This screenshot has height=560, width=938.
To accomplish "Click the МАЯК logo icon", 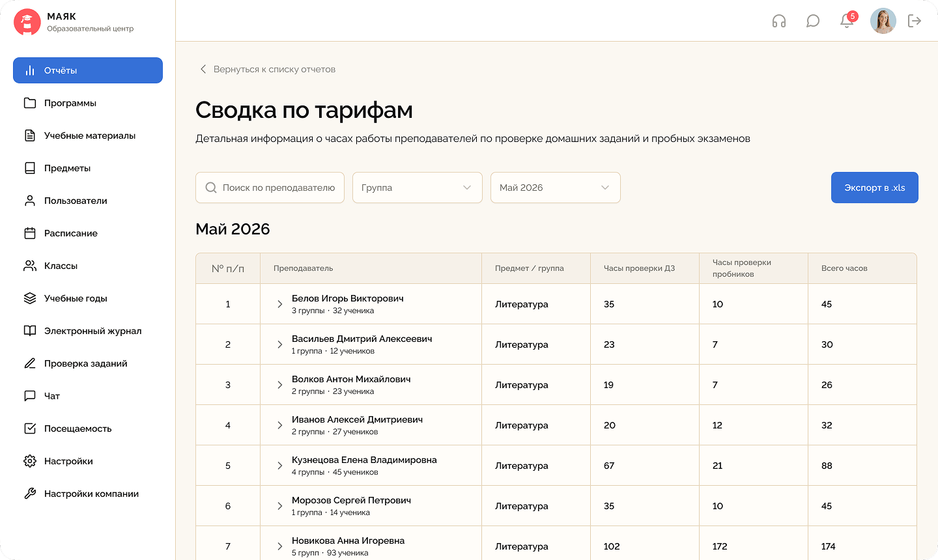I will [27, 22].
